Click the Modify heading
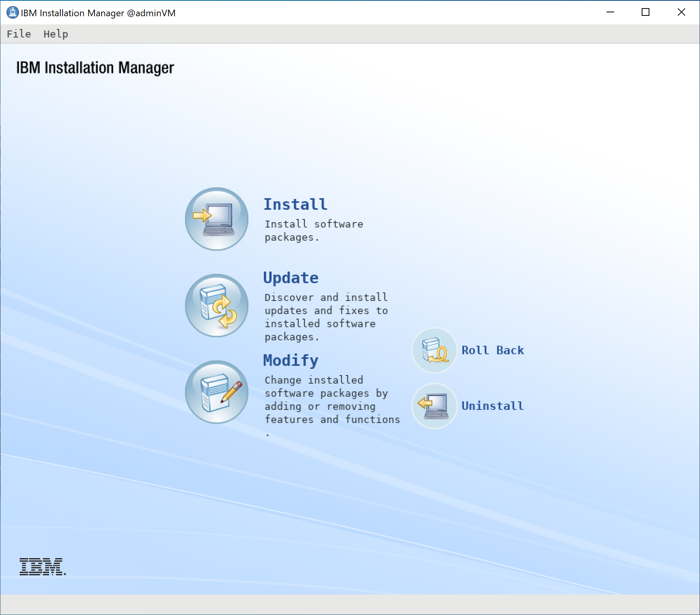The height and width of the screenshot is (615, 700). click(290, 360)
